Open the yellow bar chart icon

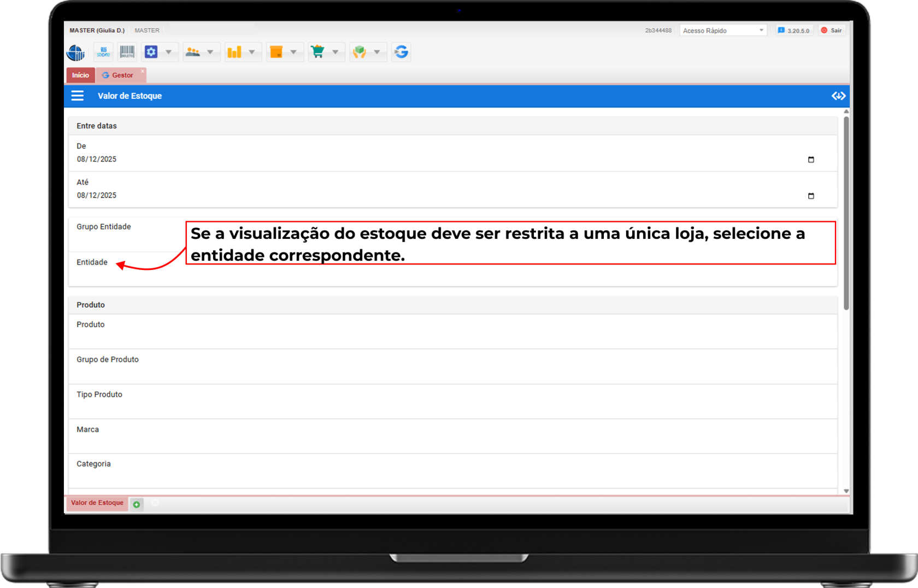click(x=234, y=52)
